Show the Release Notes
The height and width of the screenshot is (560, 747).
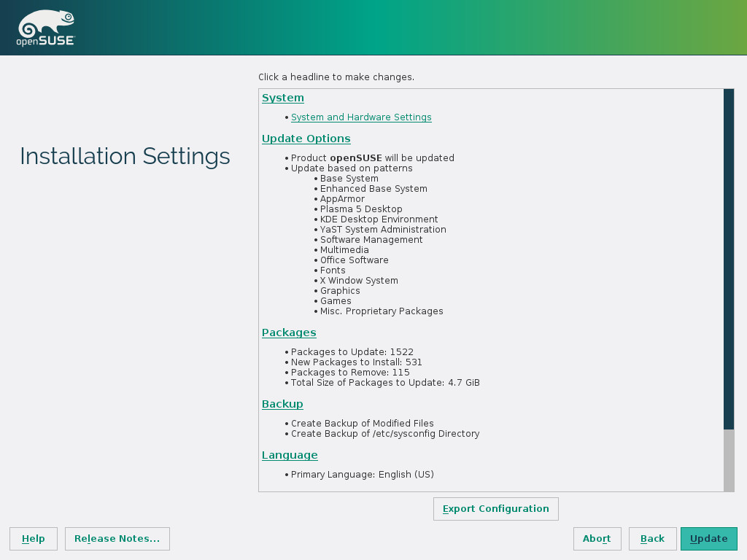pyautogui.click(x=117, y=539)
